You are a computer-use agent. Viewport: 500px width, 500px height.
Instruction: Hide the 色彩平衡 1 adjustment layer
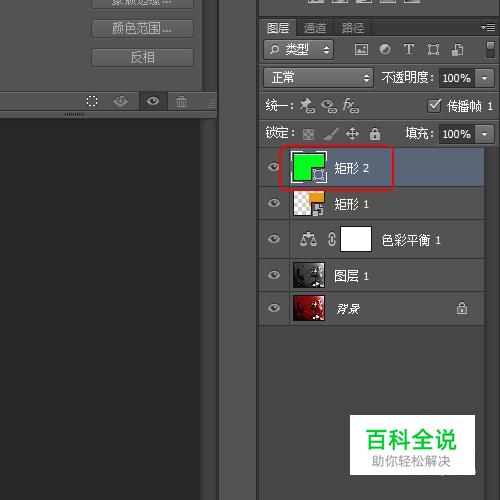point(274,239)
